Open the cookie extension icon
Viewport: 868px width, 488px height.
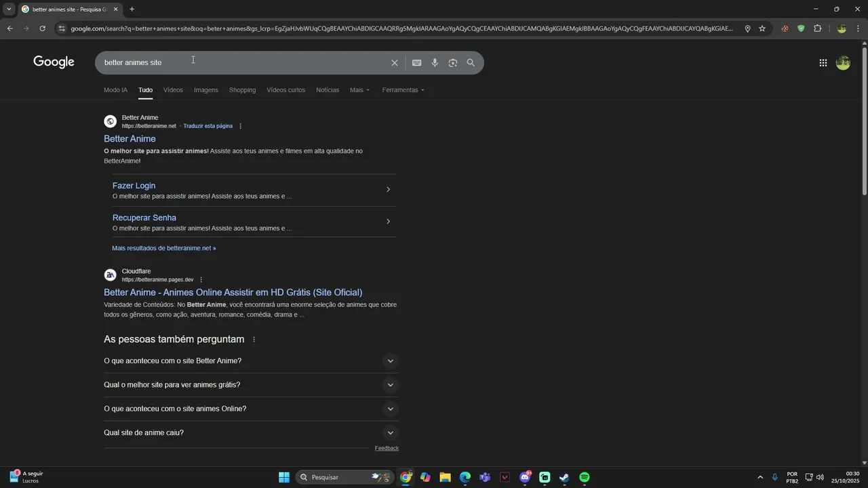tap(785, 28)
